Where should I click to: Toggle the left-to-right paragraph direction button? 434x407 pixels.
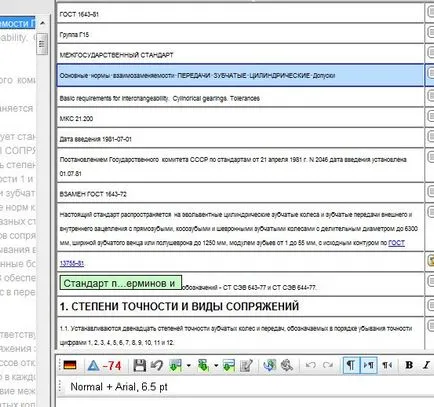click(369, 365)
